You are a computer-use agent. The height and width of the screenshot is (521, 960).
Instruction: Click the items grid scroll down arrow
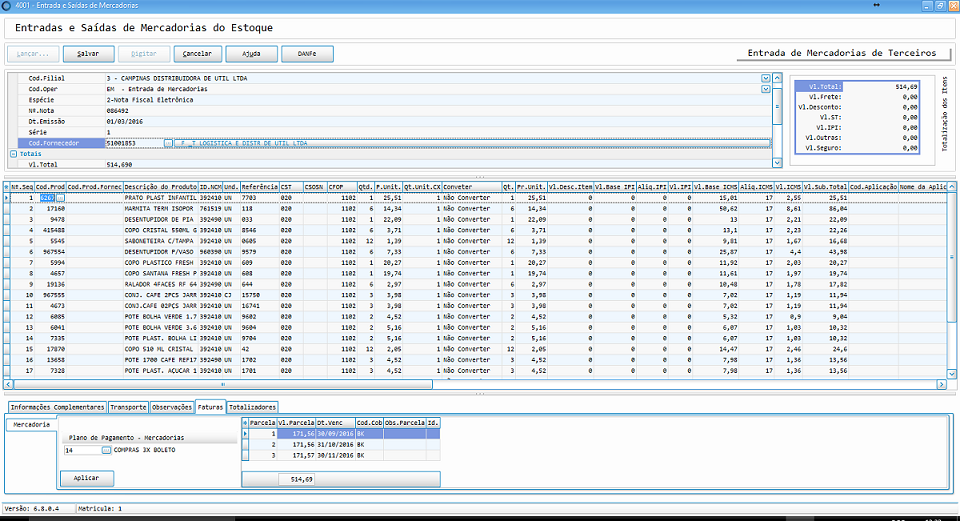(x=951, y=373)
